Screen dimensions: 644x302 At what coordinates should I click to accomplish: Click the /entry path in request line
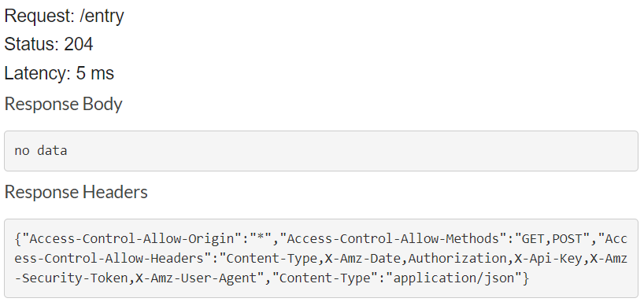[102, 17]
